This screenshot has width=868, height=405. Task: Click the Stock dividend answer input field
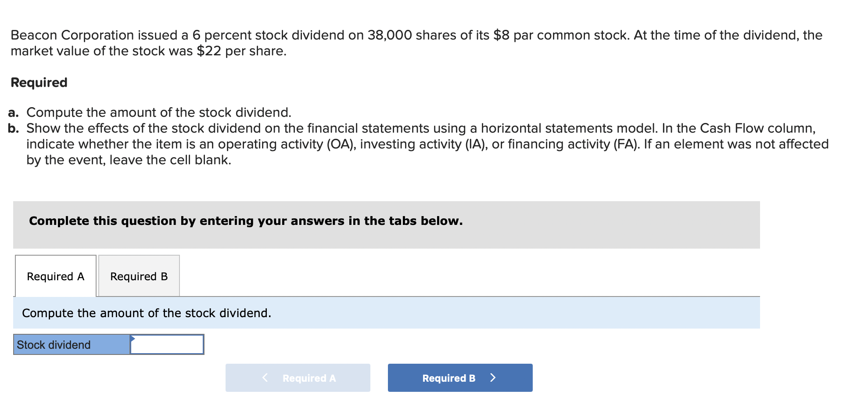(167, 345)
